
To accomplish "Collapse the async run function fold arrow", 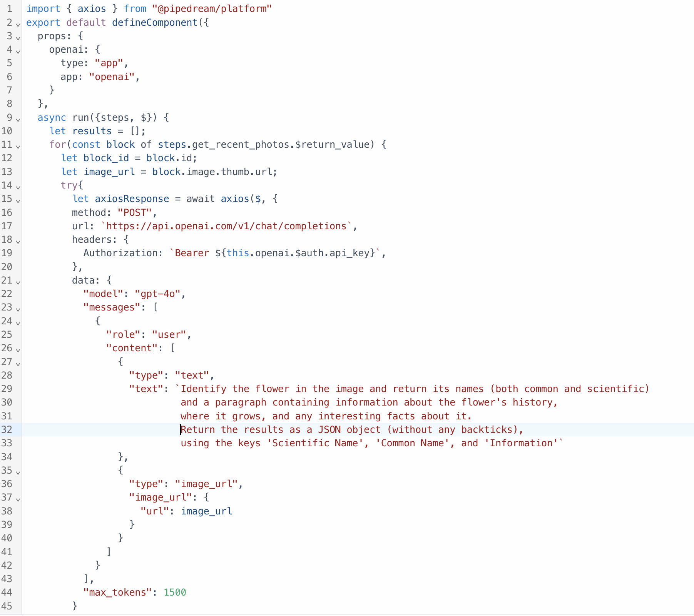I will [x=18, y=120].
